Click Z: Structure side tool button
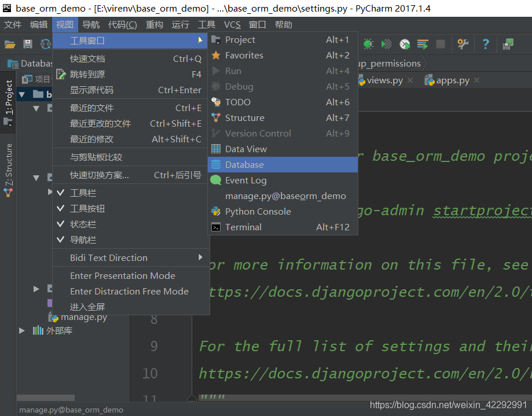532x416 pixels. click(x=8, y=170)
